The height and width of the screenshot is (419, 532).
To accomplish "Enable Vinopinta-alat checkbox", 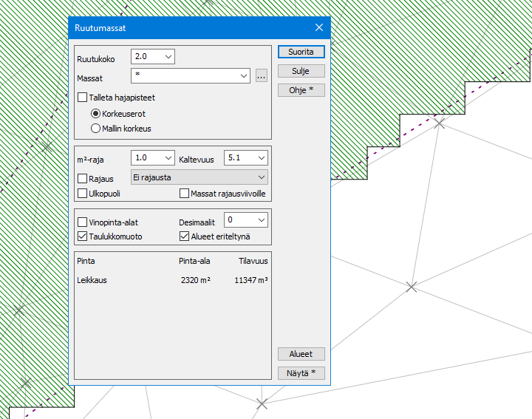I will pos(82,222).
